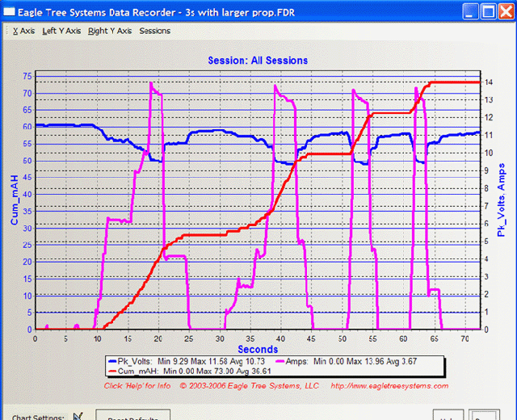Click the Chart Settings label
This screenshot has width=517, height=420.
[38, 417]
